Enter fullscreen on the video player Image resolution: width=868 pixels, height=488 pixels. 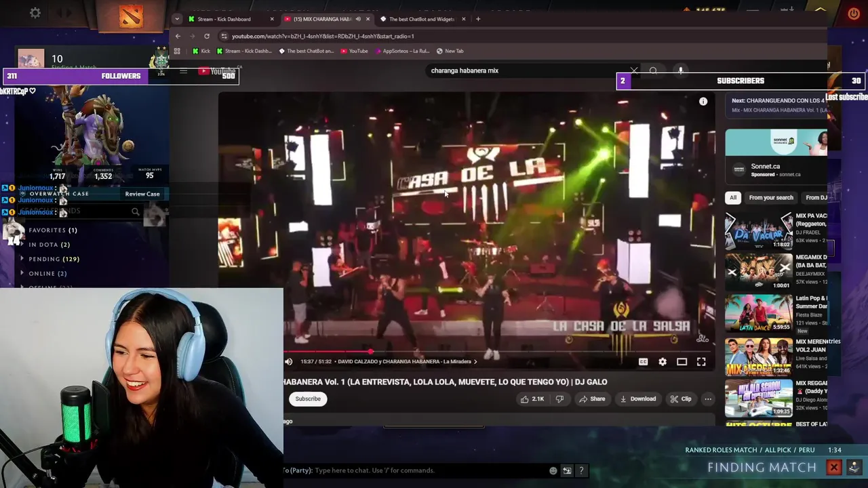(701, 362)
